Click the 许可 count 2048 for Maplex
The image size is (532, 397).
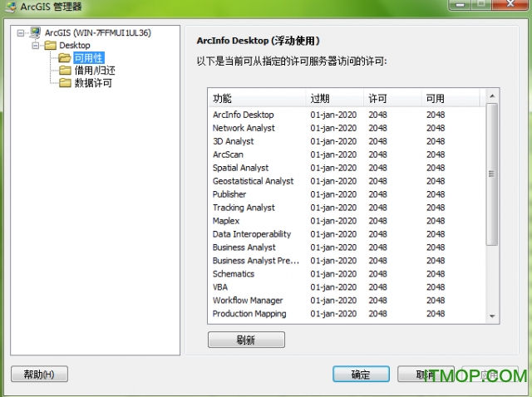[x=377, y=221]
